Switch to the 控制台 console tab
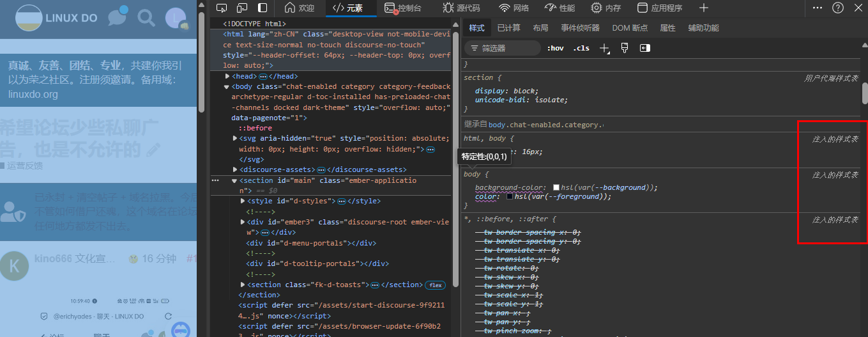 tap(402, 8)
